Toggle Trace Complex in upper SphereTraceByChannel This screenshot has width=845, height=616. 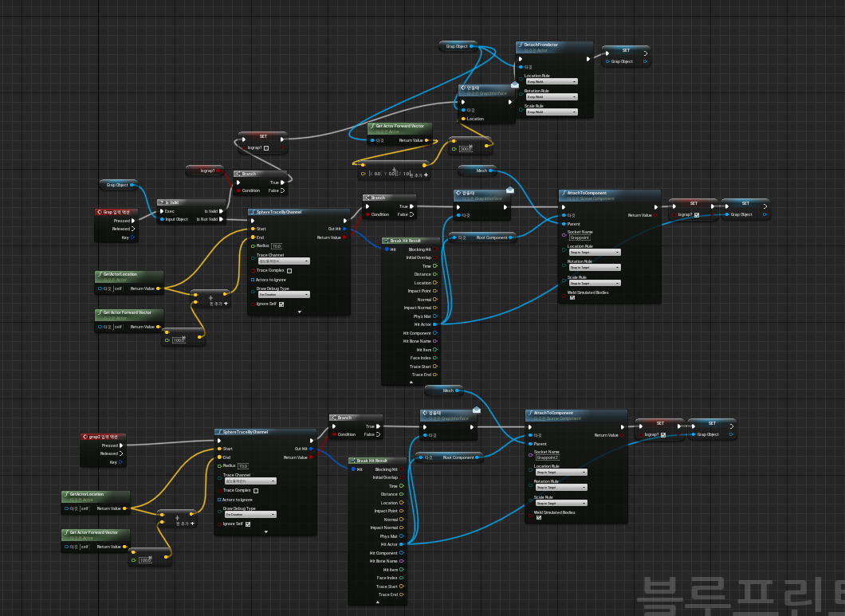[289, 270]
